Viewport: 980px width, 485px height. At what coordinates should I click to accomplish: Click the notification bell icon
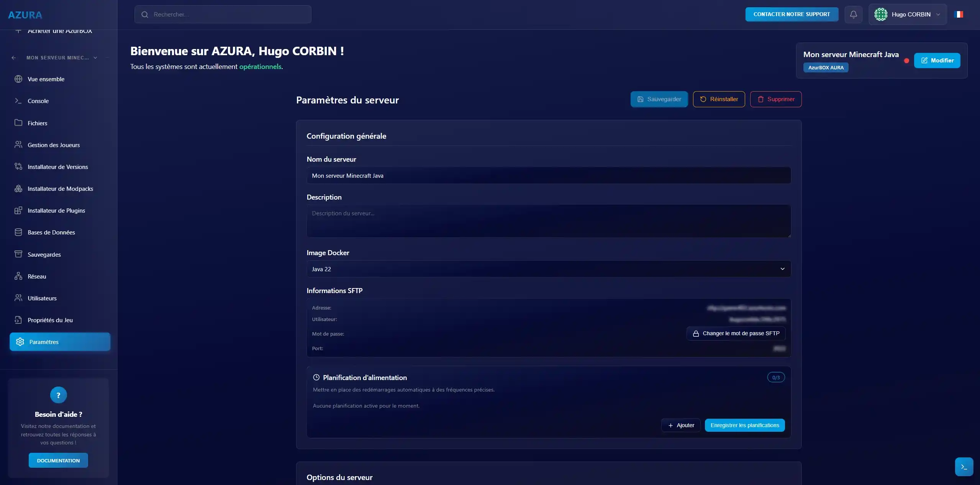[x=853, y=15]
